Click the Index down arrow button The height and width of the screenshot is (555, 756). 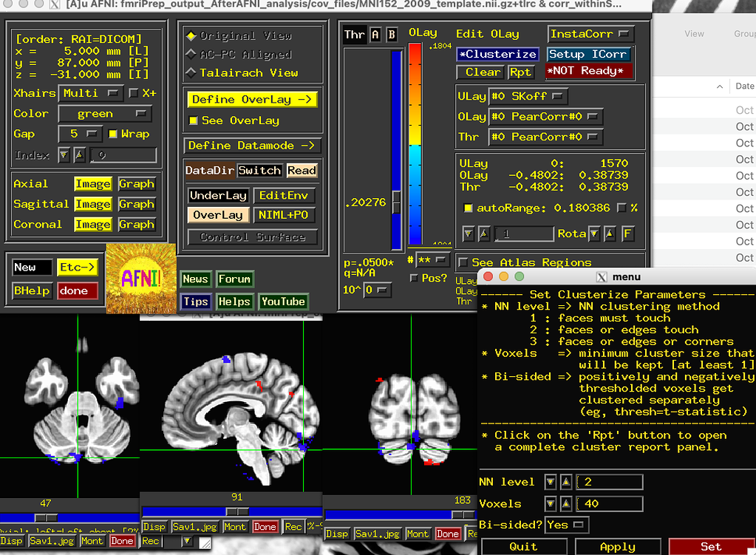click(x=64, y=155)
